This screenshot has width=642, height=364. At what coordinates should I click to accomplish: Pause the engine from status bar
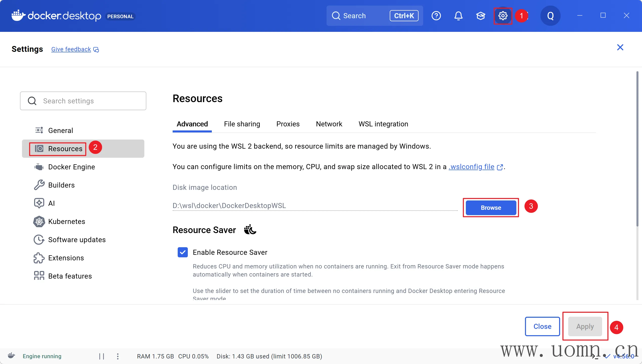tap(102, 356)
